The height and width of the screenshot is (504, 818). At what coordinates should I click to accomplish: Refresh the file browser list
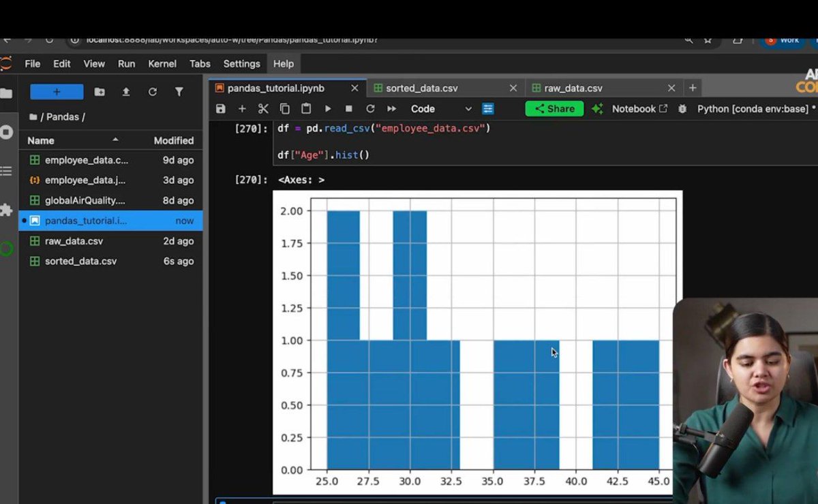coord(153,92)
